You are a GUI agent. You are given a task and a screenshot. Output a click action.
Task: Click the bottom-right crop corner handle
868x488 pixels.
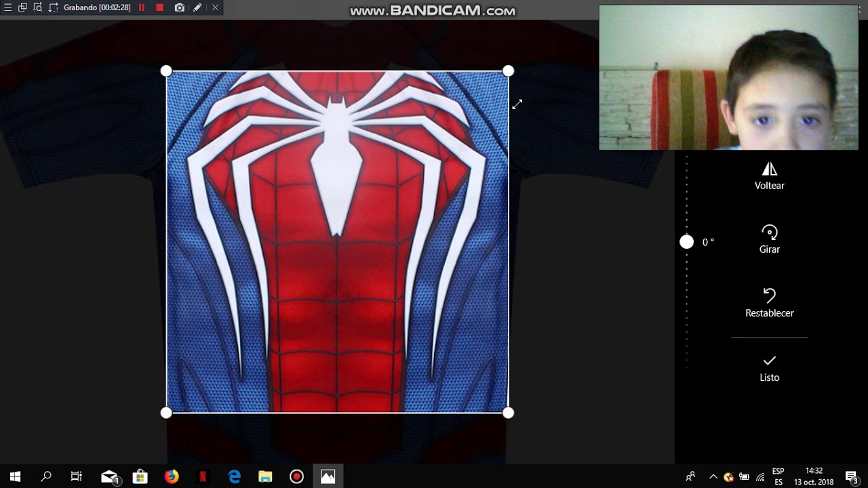coord(508,413)
